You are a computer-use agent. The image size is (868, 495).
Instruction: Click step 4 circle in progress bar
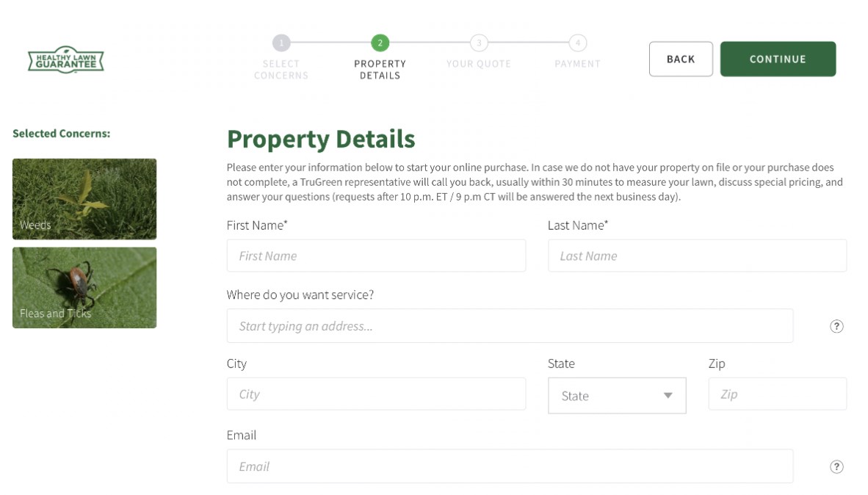pyautogui.click(x=578, y=43)
